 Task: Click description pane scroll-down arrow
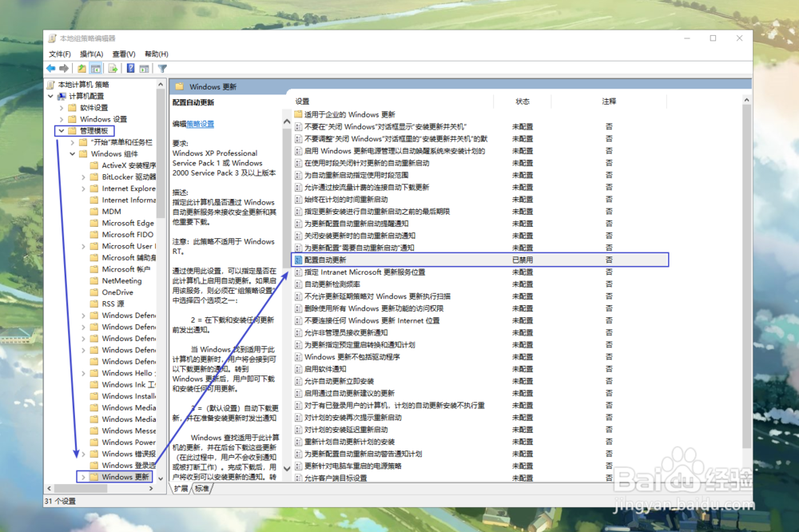click(x=286, y=468)
